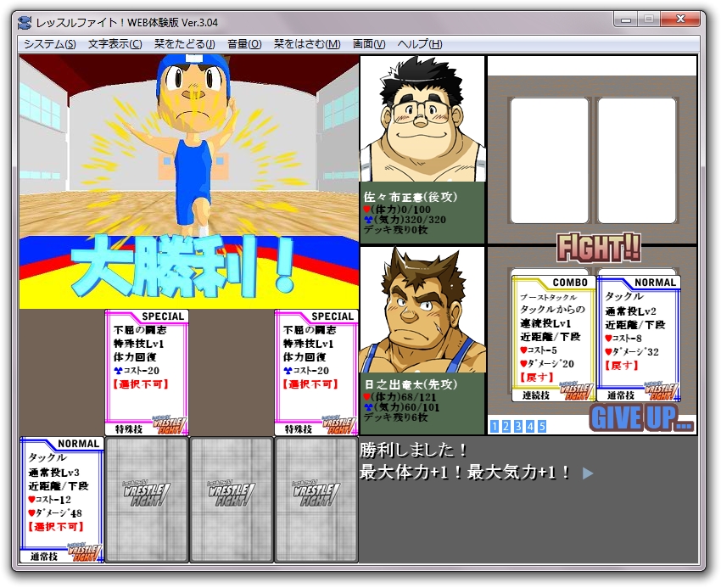Select page number 5 indicator
The height and width of the screenshot is (588, 721).
click(x=541, y=426)
